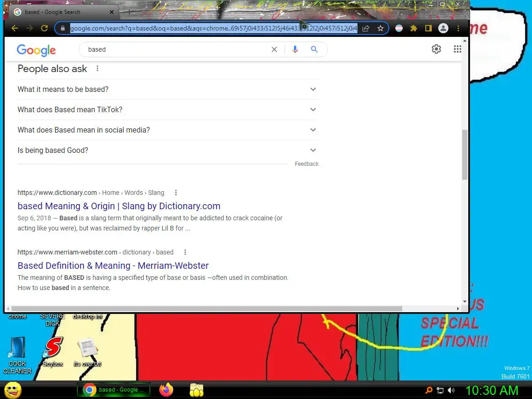The height and width of the screenshot is (399, 532).
Task: Click the 10:30 AM taskbar clock
Action: 492,390
